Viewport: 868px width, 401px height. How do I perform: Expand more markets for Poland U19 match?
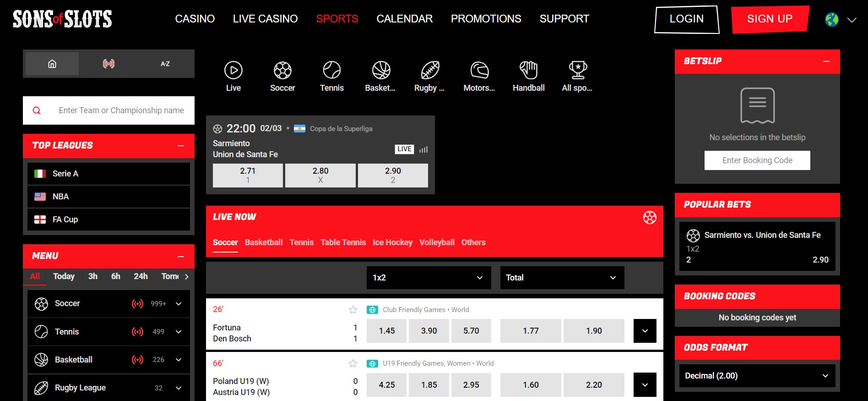pyautogui.click(x=645, y=385)
